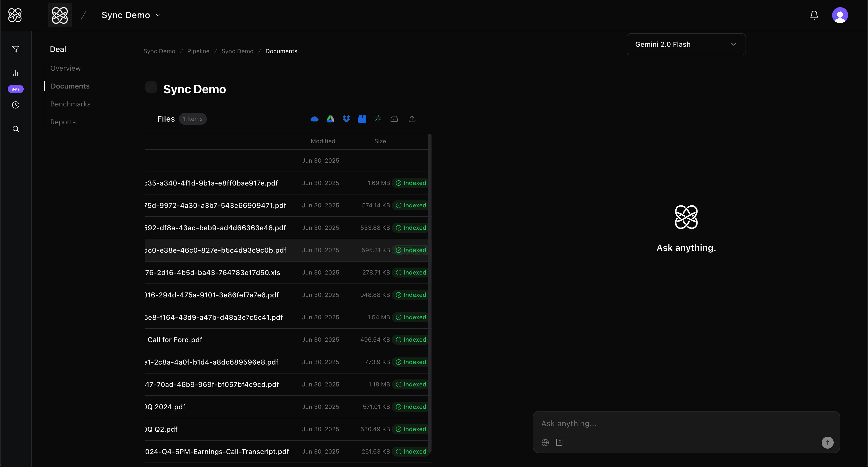Open file ending b5c4d93c9c0b.pdf
The width and height of the screenshot is (868, 467).
coord(216,250)
